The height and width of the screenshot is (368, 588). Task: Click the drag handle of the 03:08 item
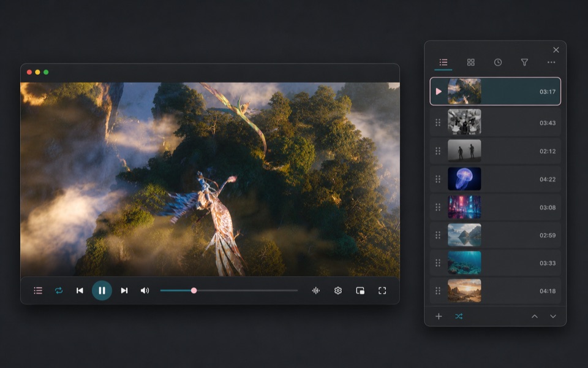(437, 207)
